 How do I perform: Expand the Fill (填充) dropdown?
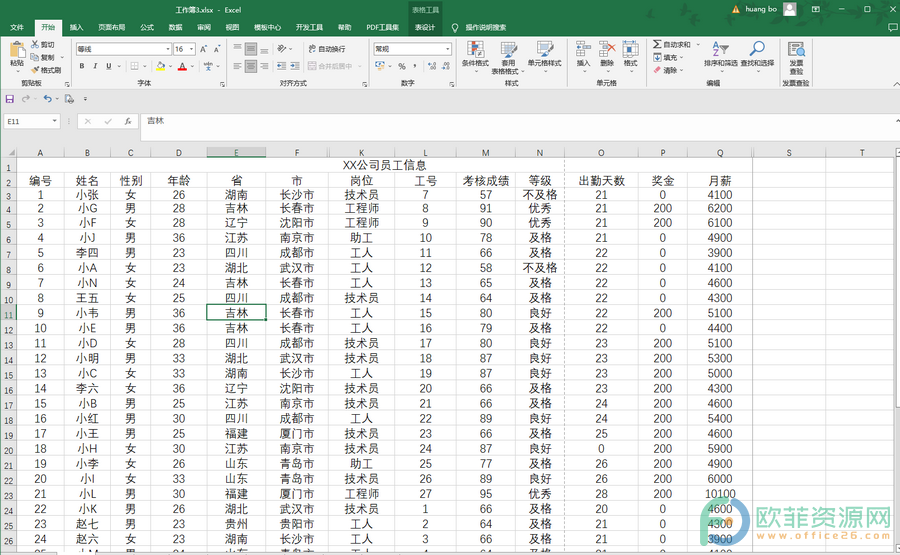click(x=682, y=57)
